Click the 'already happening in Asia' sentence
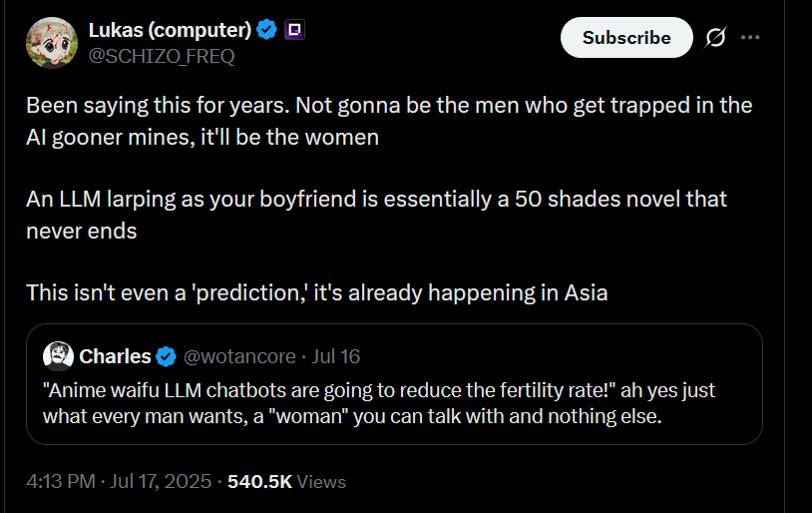The height and width of the screenshot is (513, 812). pyautogui.click(x=316, y=292)
